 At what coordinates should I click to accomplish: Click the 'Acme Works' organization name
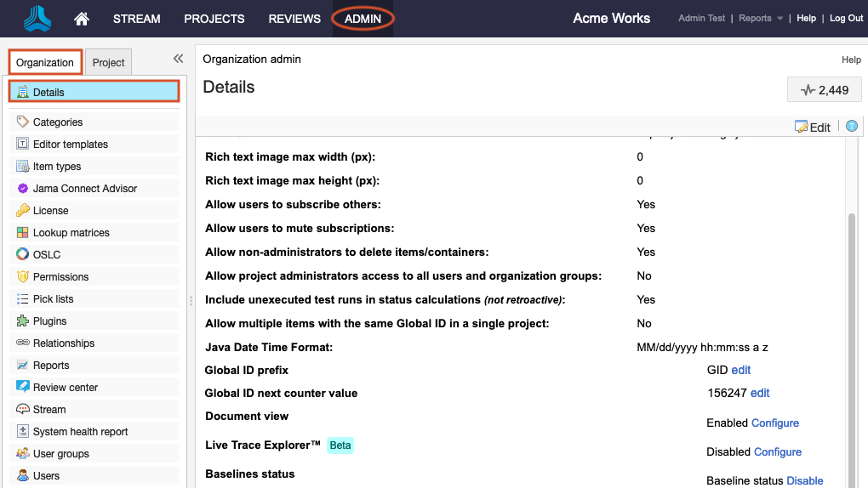click(611, 18)
